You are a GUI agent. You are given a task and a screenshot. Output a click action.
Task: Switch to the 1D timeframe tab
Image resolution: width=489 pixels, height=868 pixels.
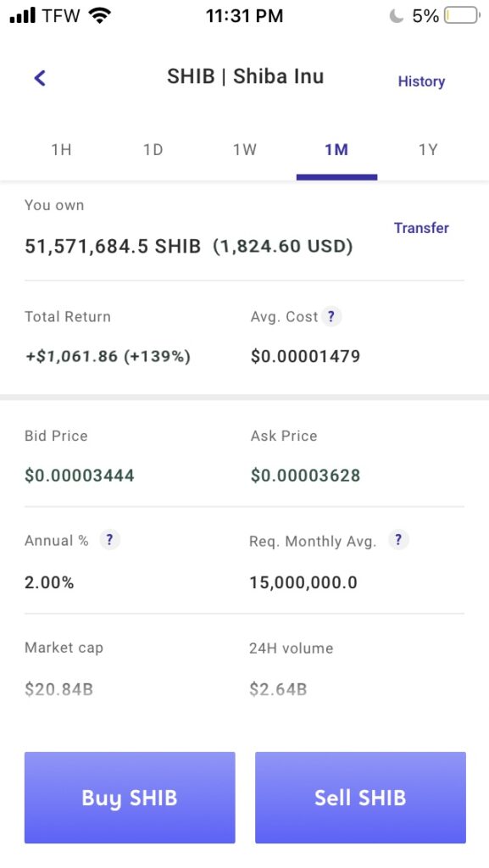pos(153,150)
